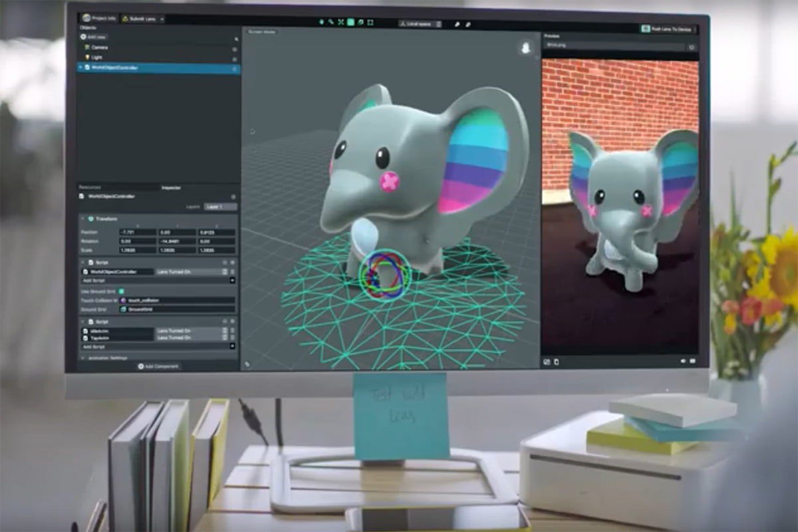This screenshot has width=798, height=532.
Task: Click the Position X input field
Action: [x=138, y=232]
